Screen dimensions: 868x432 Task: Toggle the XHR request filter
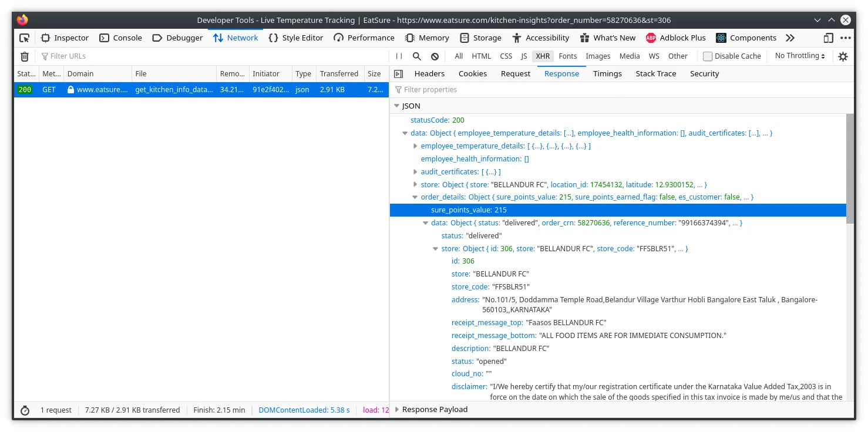543,56
